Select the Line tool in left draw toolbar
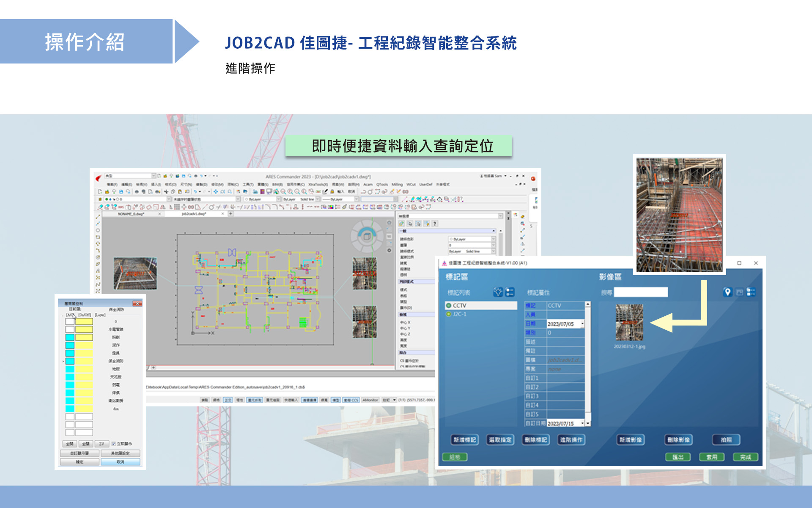 coord(98,217)
